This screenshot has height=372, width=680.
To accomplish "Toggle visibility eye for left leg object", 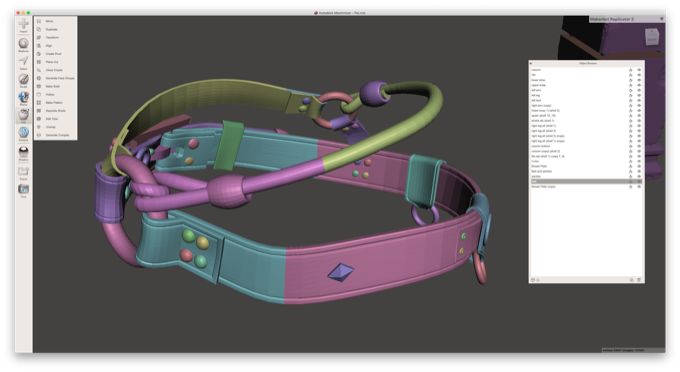I will tap(639, 95).
